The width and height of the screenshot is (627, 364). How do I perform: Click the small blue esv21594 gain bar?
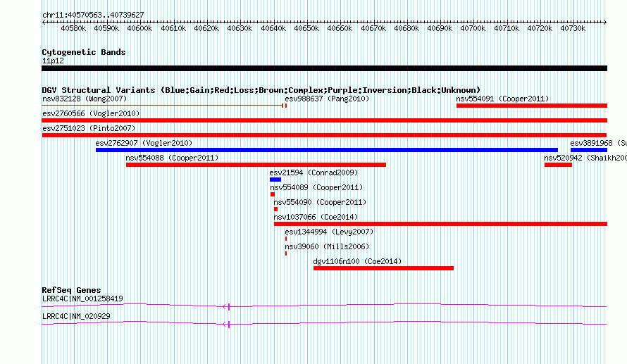[x=275, y=180]
